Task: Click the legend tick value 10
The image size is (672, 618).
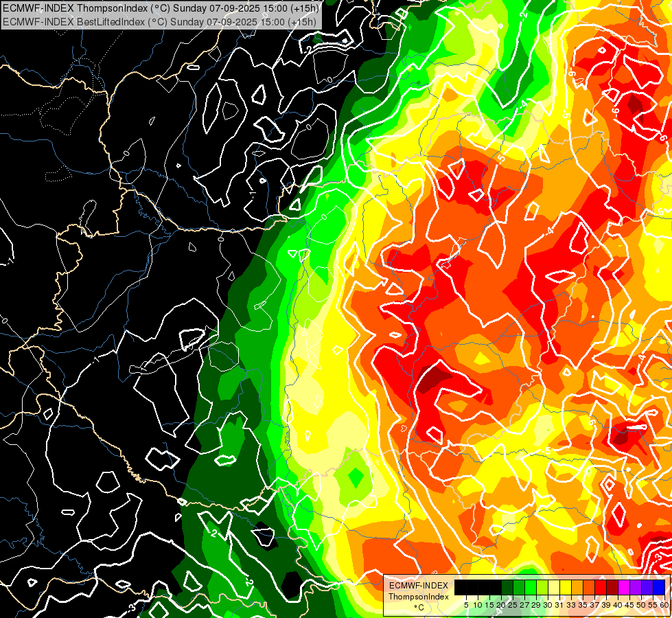Action: click(478, 605)
